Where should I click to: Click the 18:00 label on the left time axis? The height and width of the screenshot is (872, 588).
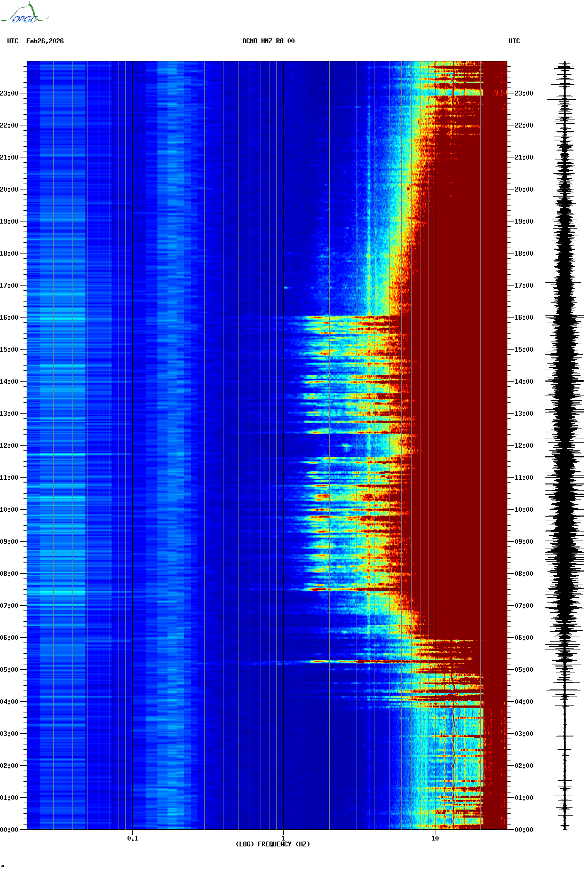coord(9,253)
